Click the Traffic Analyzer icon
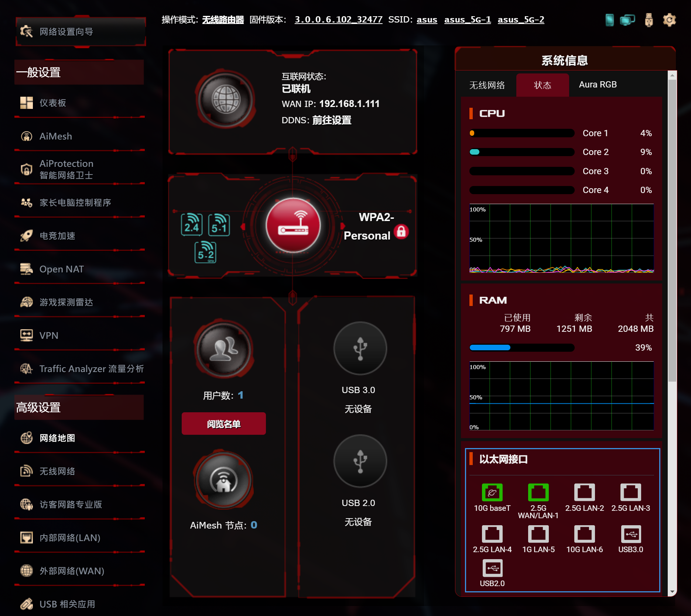Image resolution: width=691 pixels, height=616 pixels. click(27, 369)
